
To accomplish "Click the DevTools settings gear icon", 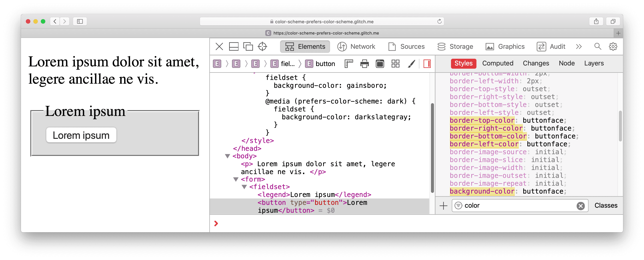I will click(x=614, y=47).
